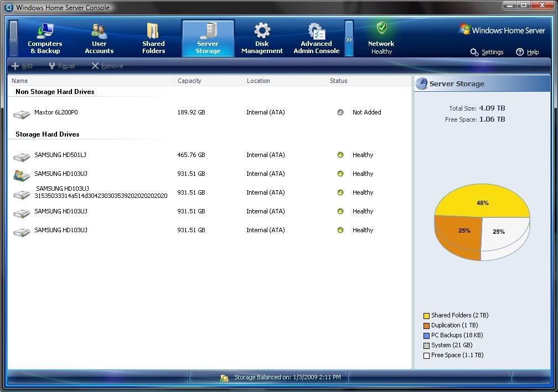Click the Non Storage Hard Drives group header
This screenshot has height=392, width=558.
55,92
